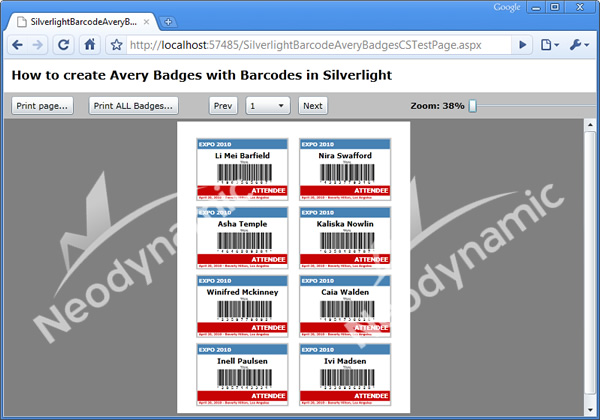Close the browser window
The image size is (600, 420).
tap(580, 7)
